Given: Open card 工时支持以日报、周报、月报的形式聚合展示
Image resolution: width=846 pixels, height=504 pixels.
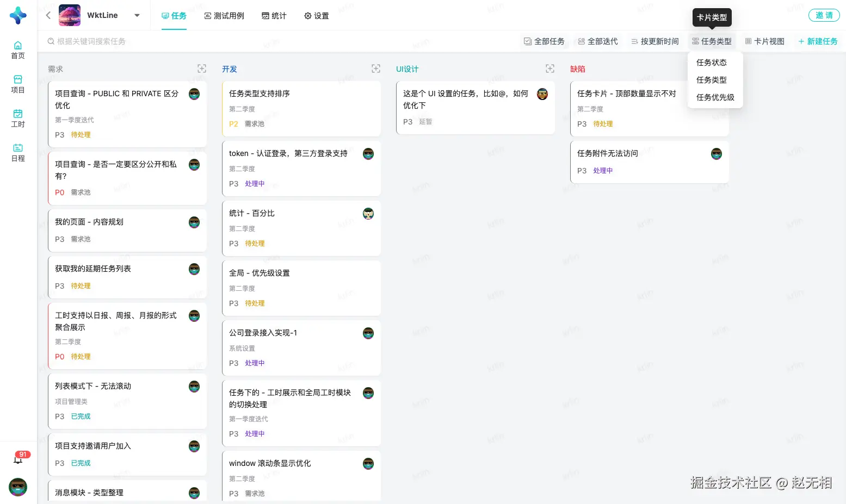Looking at the screenshot, I should click(127, 336).
